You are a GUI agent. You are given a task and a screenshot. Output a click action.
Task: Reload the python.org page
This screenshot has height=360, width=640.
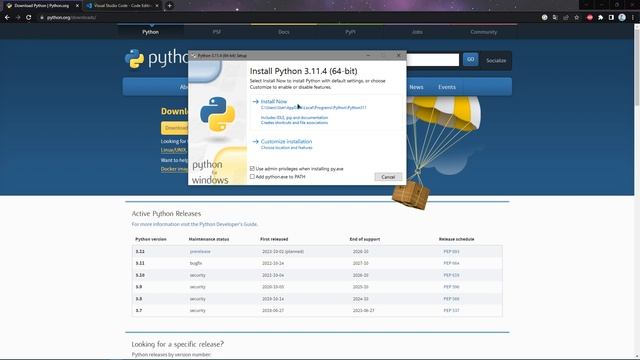29,18
